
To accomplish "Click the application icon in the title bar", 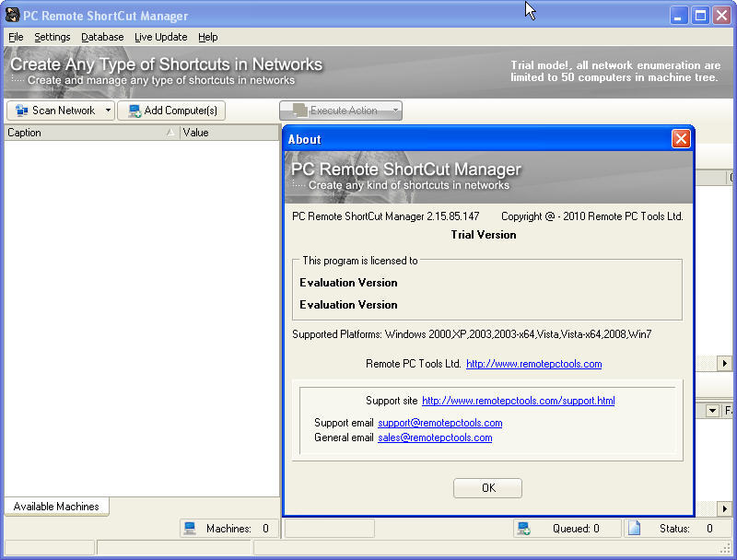I will [12, 16].
